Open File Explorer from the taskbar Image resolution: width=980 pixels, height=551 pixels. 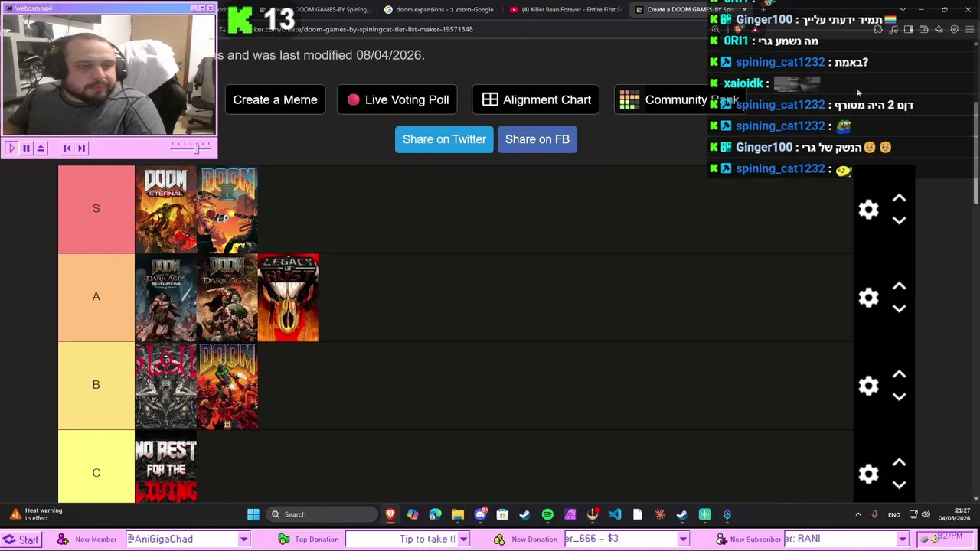coord(457,514)
